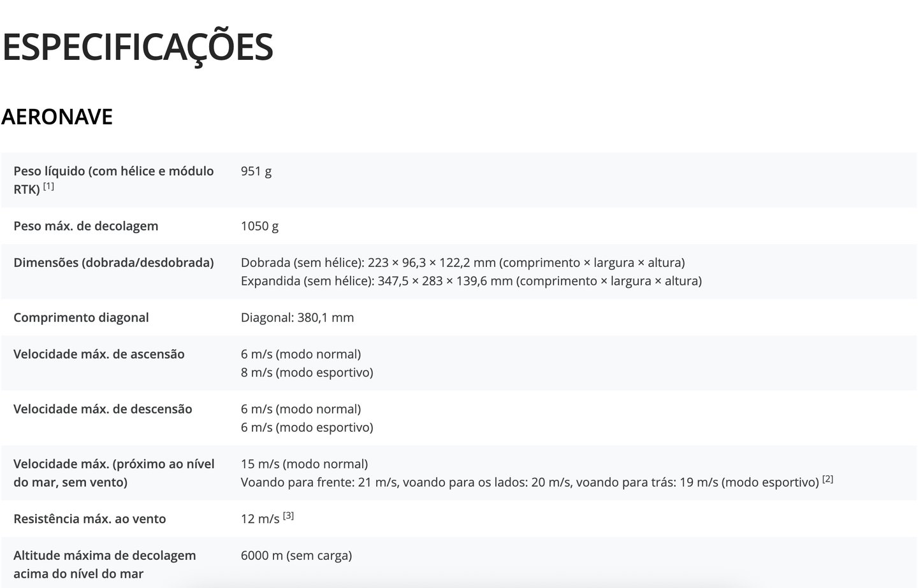Image resolution: width=918 pixels, height=588 pixels.
Task: Select the Peso máx. de decolagem label
Action: pos(86,226)
